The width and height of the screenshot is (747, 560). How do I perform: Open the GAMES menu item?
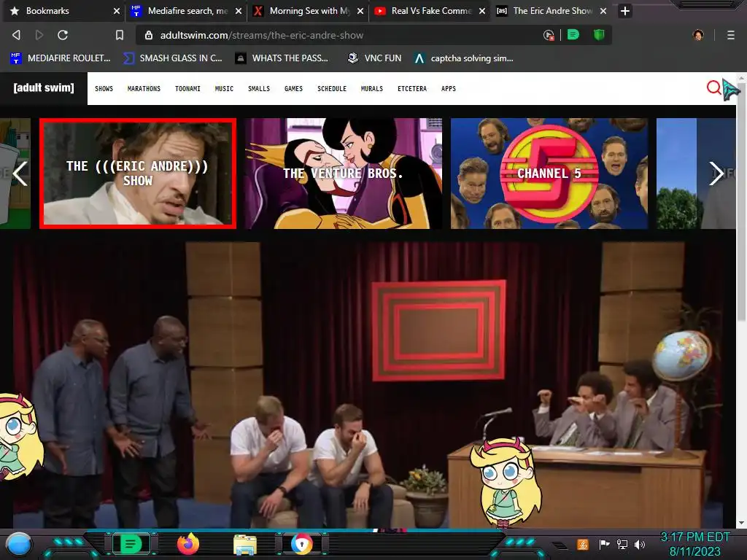(293, 88)
